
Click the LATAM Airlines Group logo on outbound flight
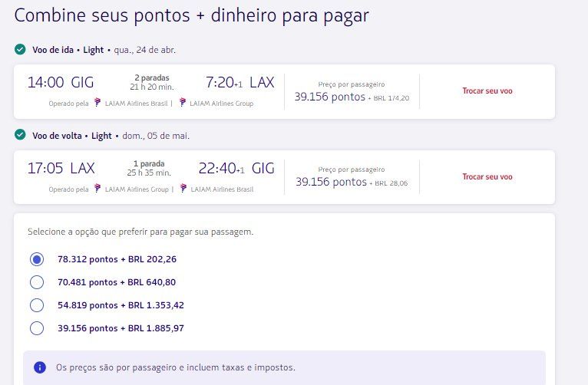point(183,103)
